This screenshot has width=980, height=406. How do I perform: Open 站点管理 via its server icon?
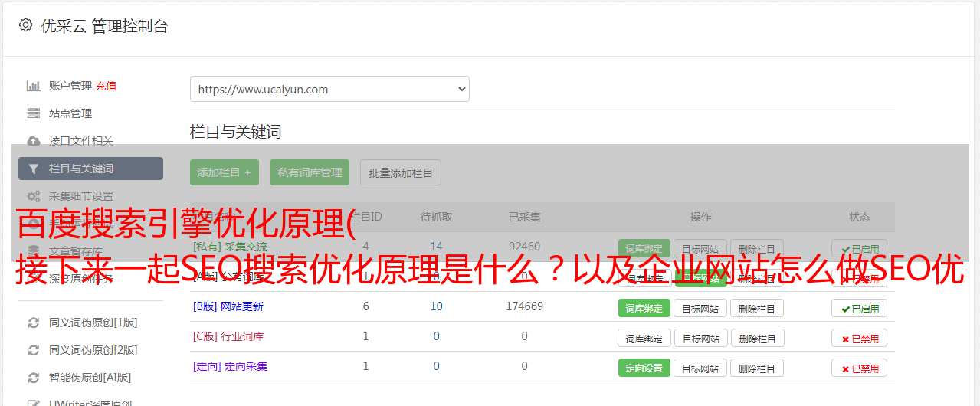[x=34, y=113]
